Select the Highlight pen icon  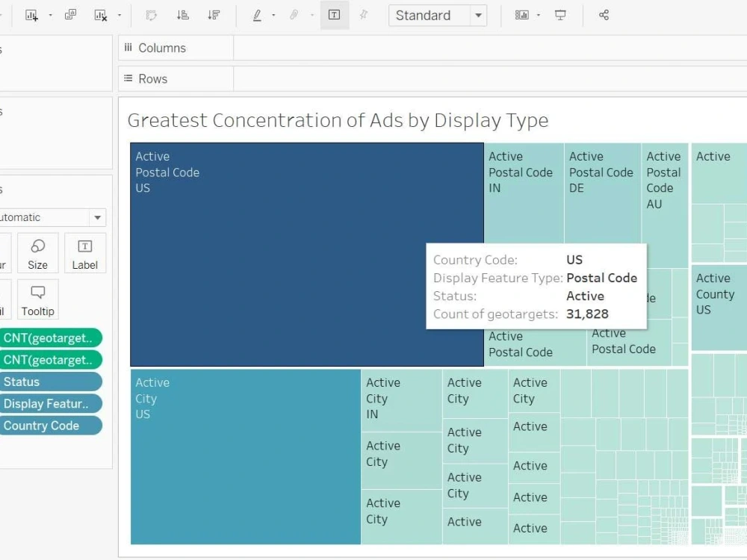pos(257,15)
